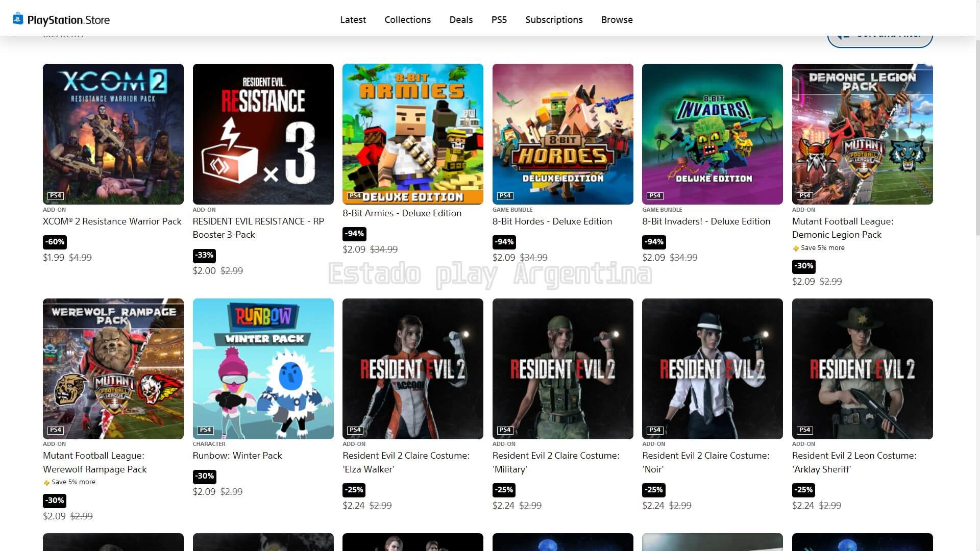980x551 pixels.
Task: Select the PS5 navigation item
Action: click(x=499, y=20)
